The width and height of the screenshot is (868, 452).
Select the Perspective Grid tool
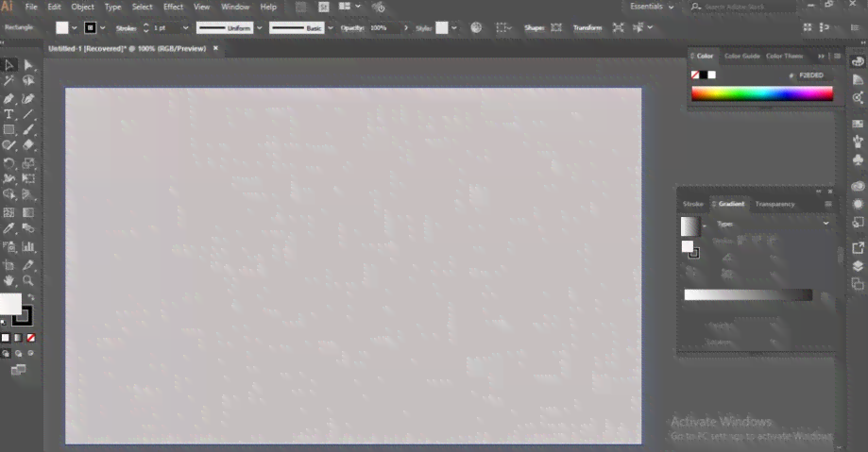click(x=28, y=194)
